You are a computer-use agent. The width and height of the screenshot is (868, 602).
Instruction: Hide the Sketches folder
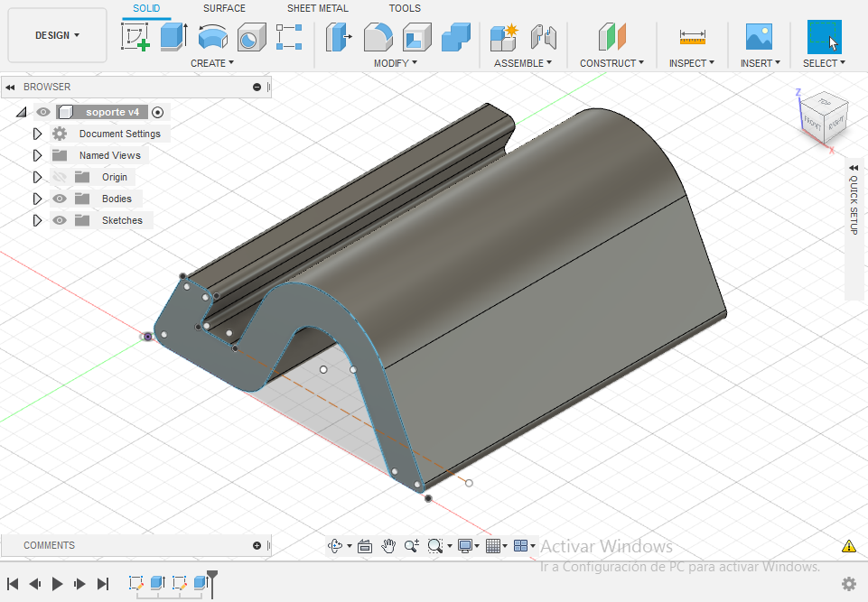click(60, 220)
